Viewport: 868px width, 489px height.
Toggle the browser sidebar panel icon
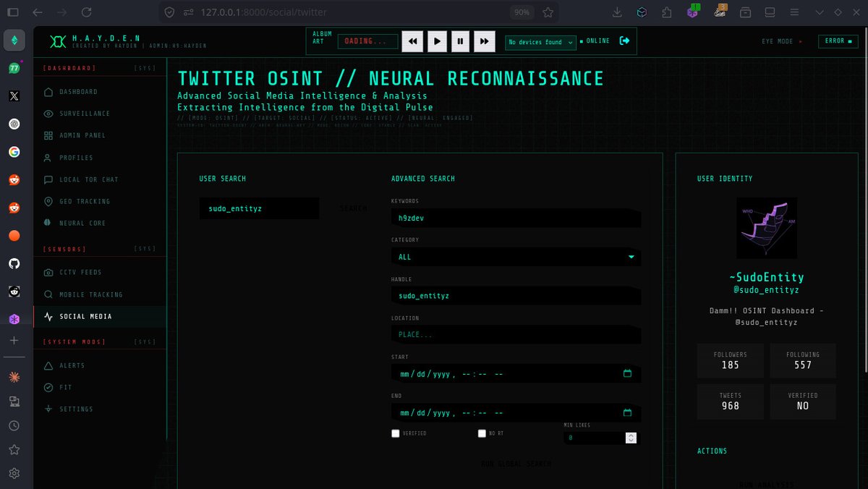(x=12, y=12)
